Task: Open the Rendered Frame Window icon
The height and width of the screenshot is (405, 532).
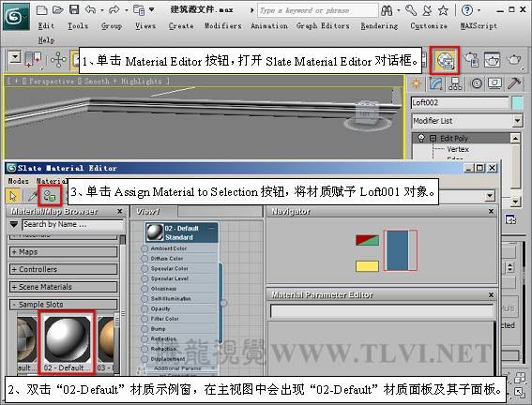Action: point(492,60)
